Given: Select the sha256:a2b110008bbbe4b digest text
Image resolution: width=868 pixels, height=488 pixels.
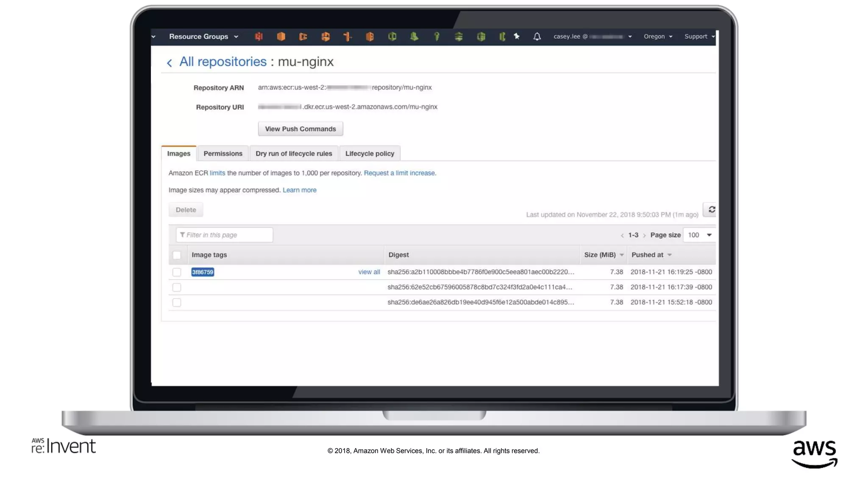Looking at the screenshot, I should 481,272.
